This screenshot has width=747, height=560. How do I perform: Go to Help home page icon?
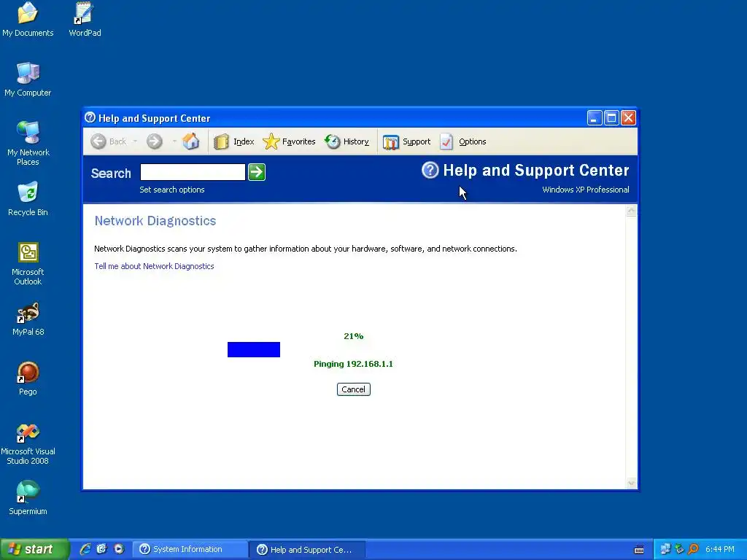pyautogui.click(x=190, y=141)
